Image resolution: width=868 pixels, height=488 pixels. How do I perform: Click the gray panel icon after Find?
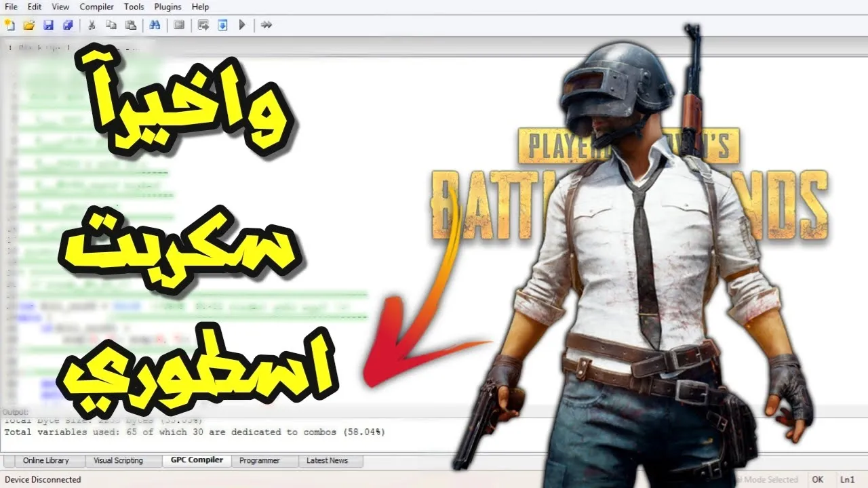pos(179,25)
